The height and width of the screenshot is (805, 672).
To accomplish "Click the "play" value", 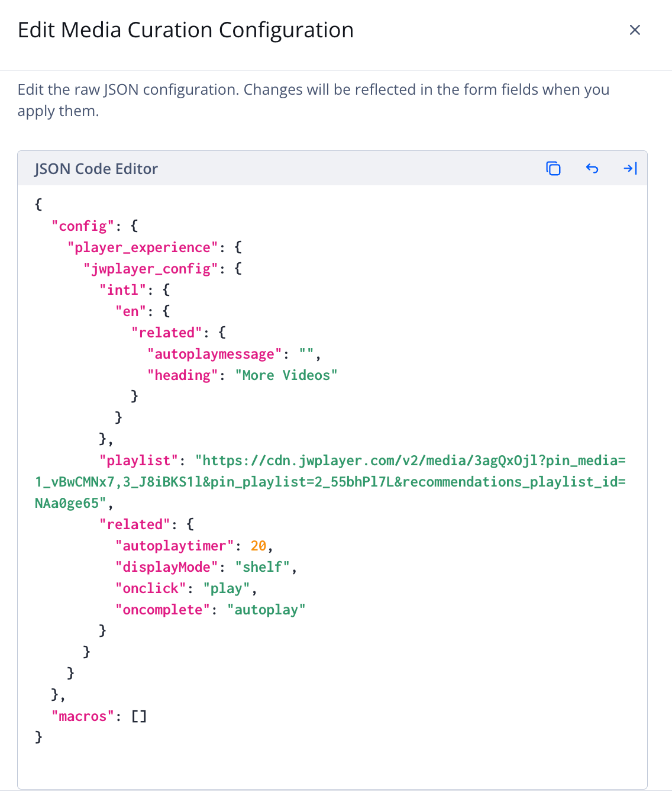I will coord(227,588).
